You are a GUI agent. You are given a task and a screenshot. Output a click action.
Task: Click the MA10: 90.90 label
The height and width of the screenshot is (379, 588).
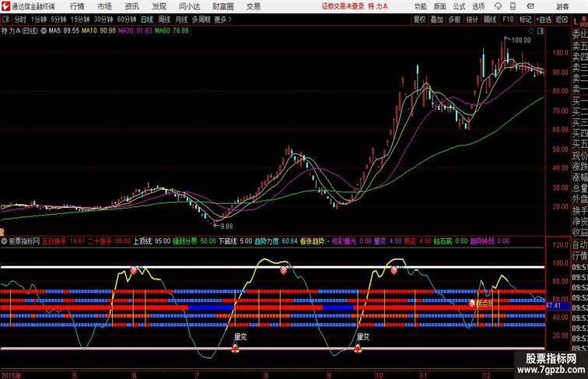pos(99,31)
